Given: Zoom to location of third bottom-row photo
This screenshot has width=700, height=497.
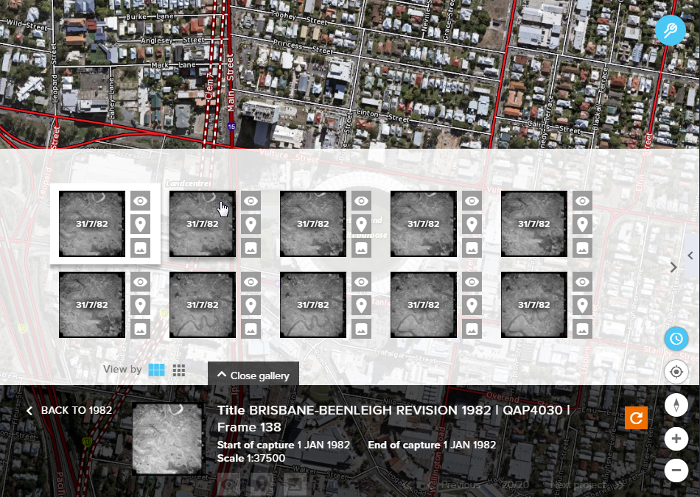Looking at the screenshot, I should click(361, 305).
